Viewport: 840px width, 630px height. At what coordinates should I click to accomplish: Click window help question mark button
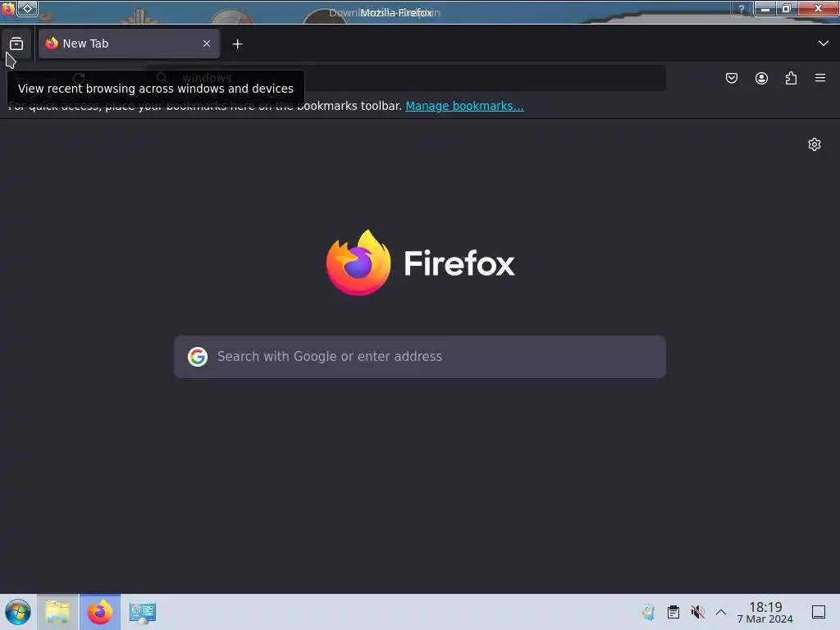742,8
